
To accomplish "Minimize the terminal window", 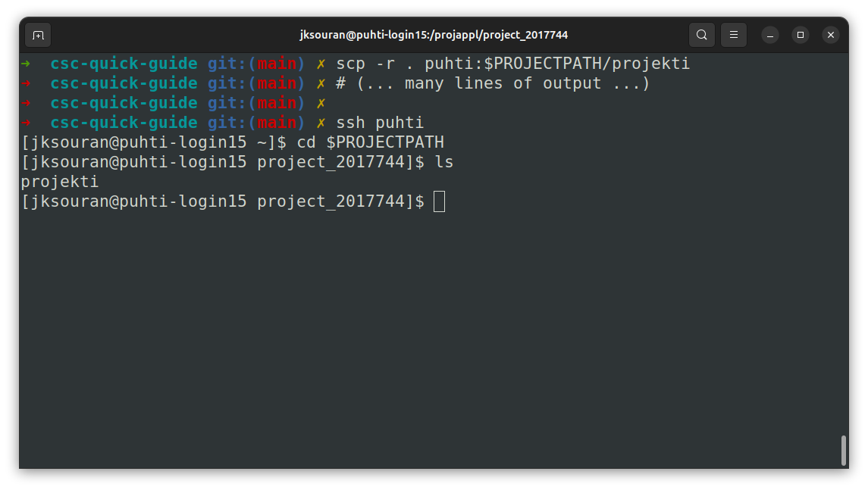I will click(x=770, y=35).
